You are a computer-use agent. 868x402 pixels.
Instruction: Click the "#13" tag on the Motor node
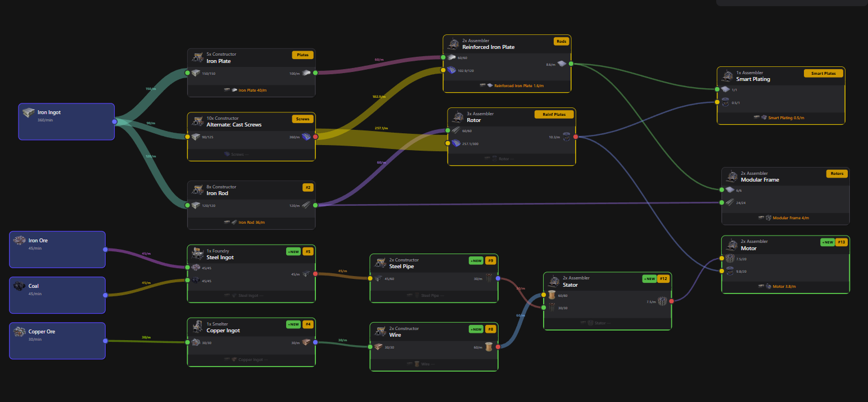point(842,242)
